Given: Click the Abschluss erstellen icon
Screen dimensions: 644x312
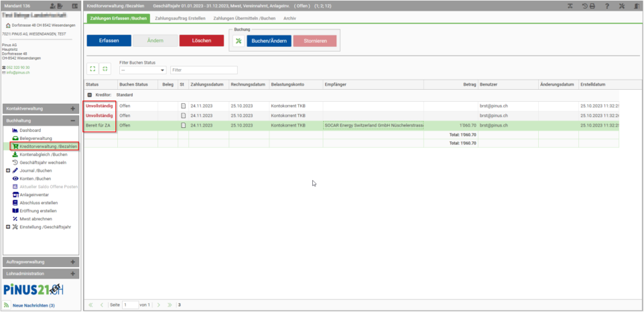Looking at the screenshot, I should [x=15, y=203].
